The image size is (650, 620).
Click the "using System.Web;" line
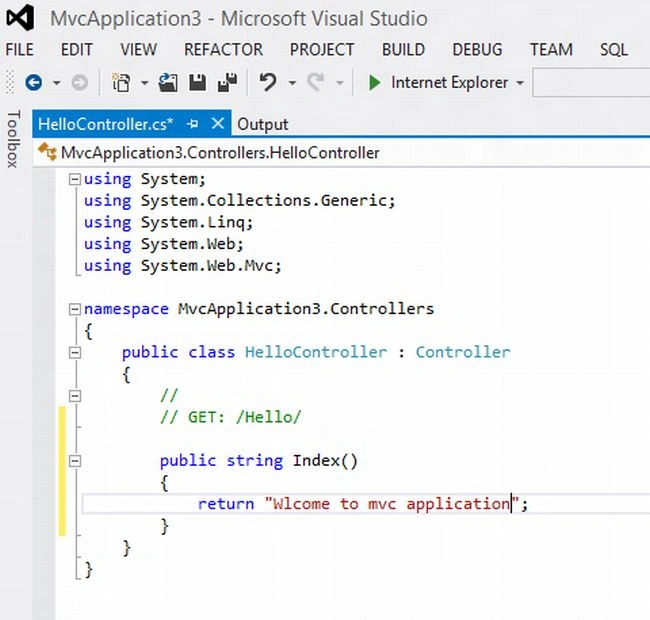point(164,244)
